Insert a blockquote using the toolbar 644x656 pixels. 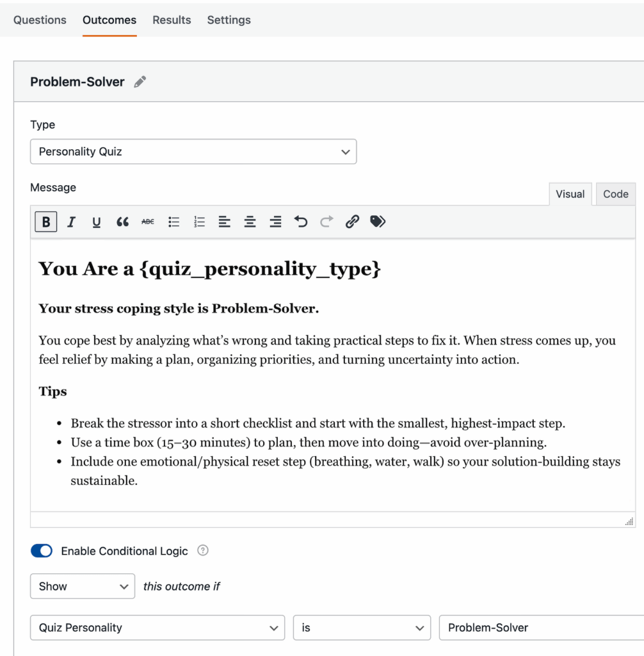(122, 222)
